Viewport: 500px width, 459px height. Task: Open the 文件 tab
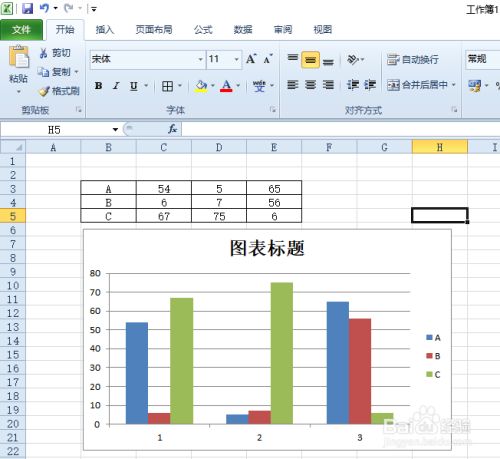point(21,30)
